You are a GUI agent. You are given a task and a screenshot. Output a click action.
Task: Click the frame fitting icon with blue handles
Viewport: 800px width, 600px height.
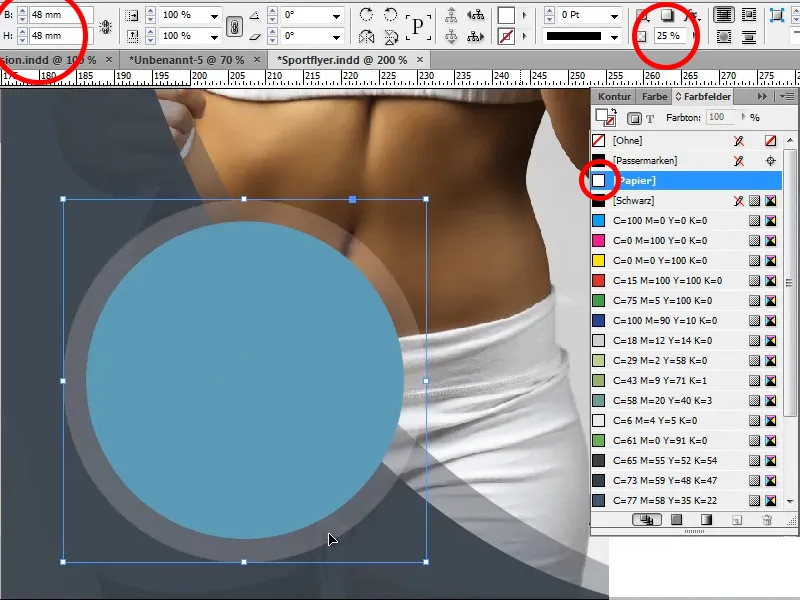[777, 15]
